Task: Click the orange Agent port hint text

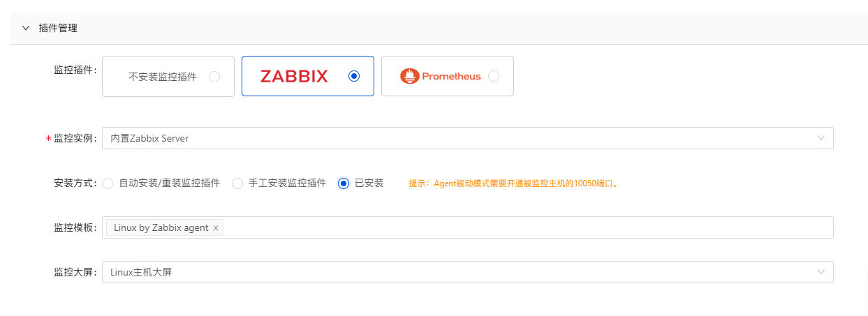Action: [x=514, y=184]
